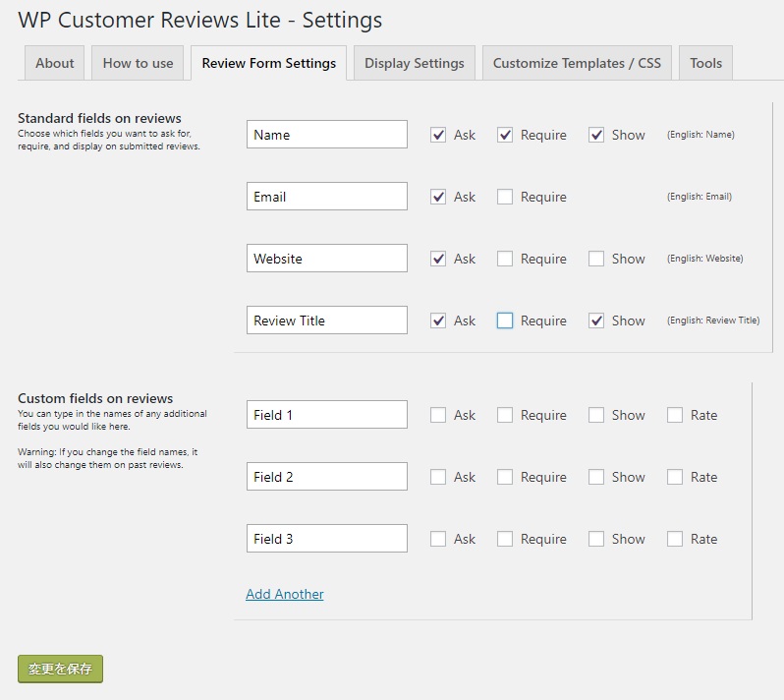Enable Require for Field 1

coord(505,415)
